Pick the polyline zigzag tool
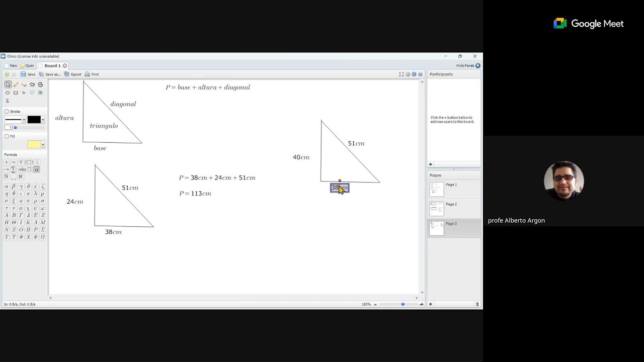This screenshot has width=644, height=362. [32, 84]
